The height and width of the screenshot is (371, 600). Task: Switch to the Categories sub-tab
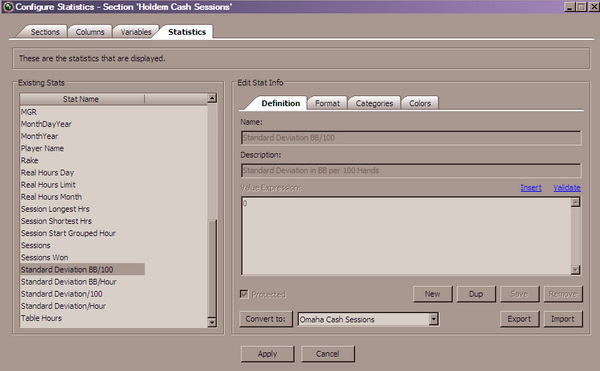coord(374,103)
